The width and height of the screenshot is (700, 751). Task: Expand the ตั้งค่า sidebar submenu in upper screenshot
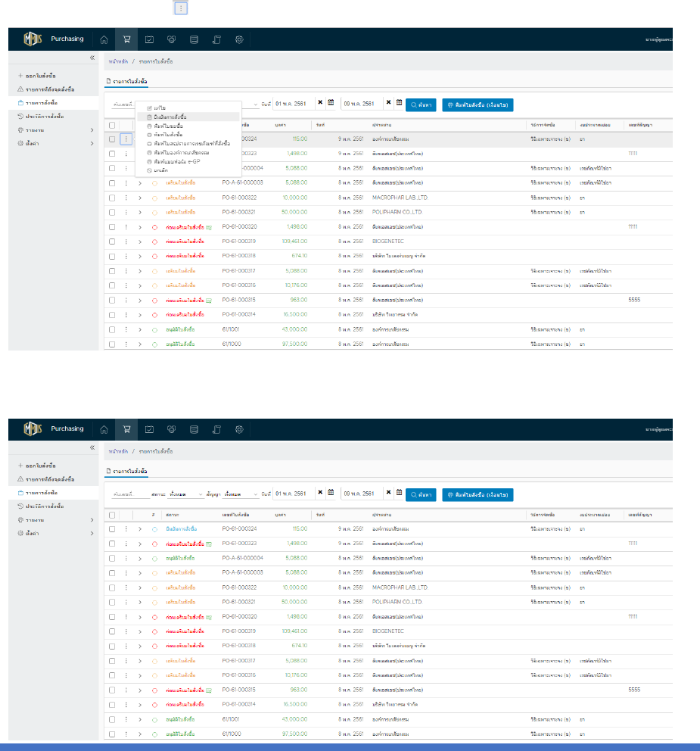pyautogui.click(x=92, y=144)
